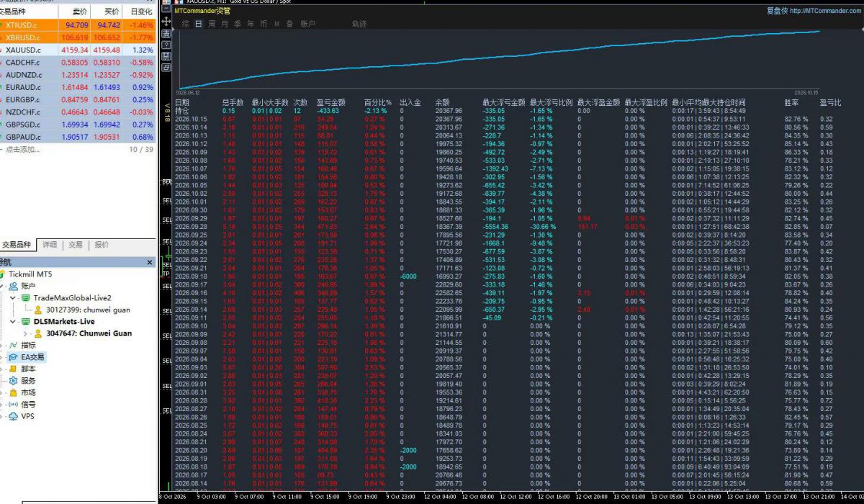Collapse the TradeMaxGlobal-Live2 tree node
This screenshot has height=504, width=864.
coord(14,298)
